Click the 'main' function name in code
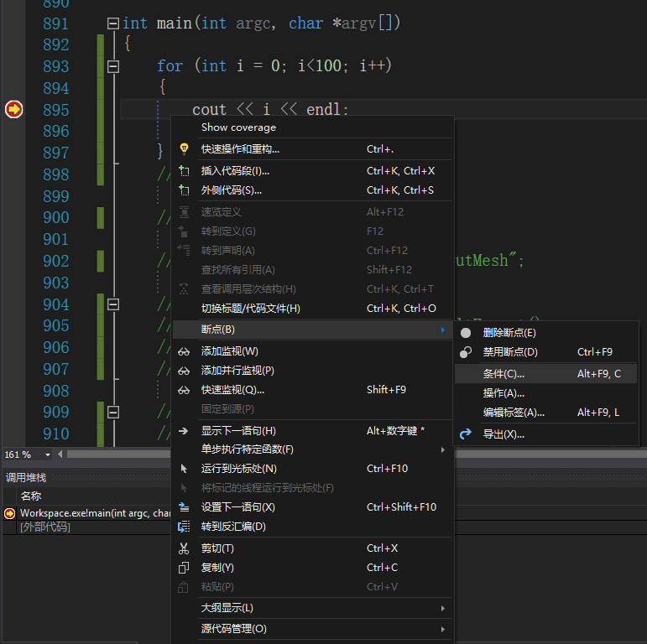 175,23
